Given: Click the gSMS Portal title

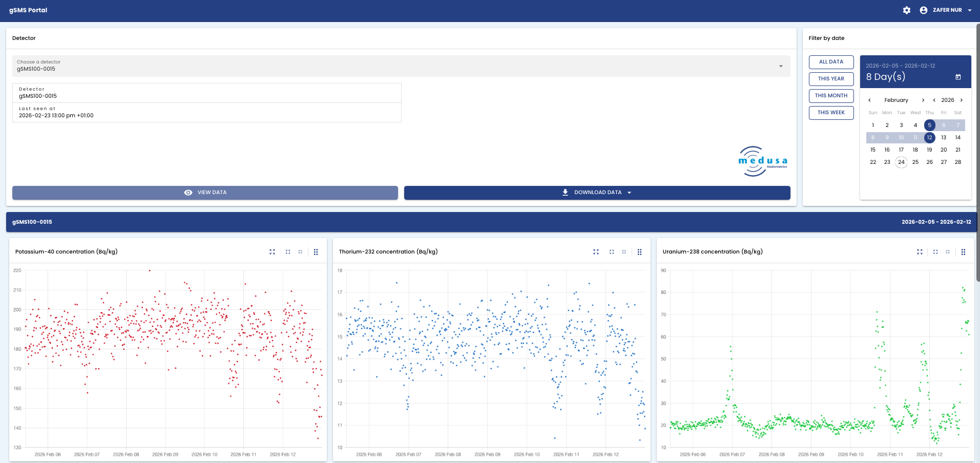Looking at the screenshot, I should tap(28, 10).
